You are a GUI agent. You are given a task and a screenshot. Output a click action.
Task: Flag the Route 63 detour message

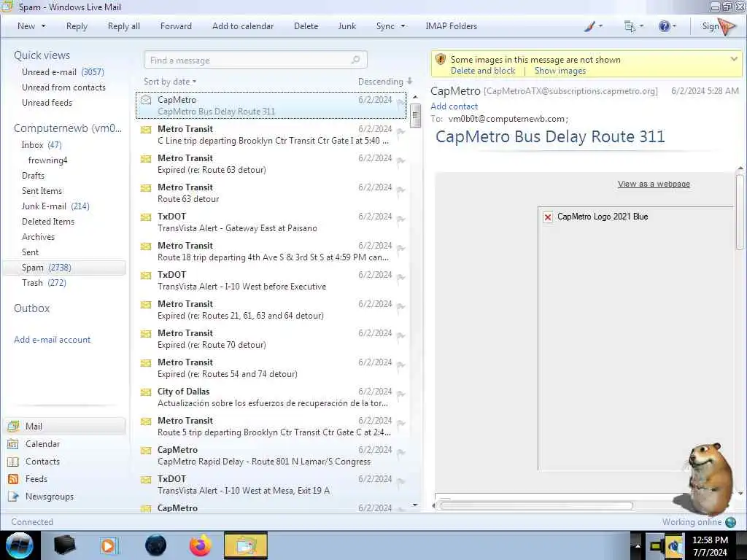click(400, 190)
